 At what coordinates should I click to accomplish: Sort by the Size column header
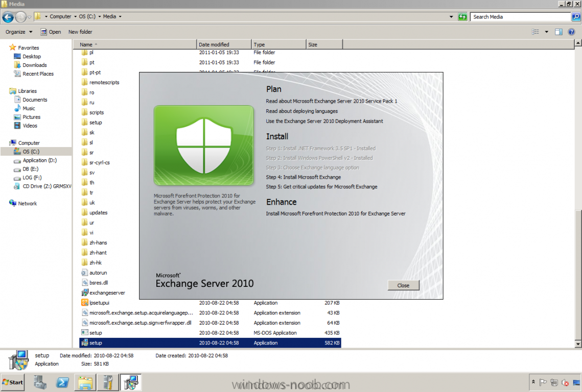point(324,44)
